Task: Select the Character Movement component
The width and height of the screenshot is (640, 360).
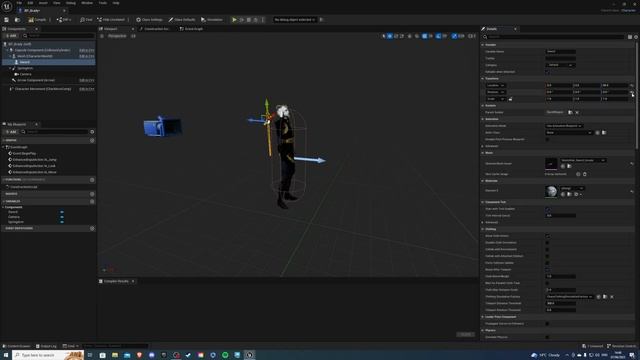Action: [42, 89]
